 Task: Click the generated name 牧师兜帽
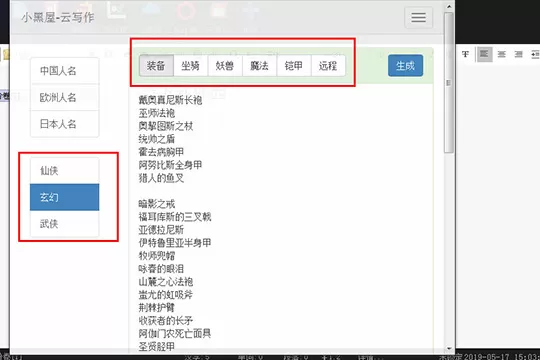pos(157,256)
